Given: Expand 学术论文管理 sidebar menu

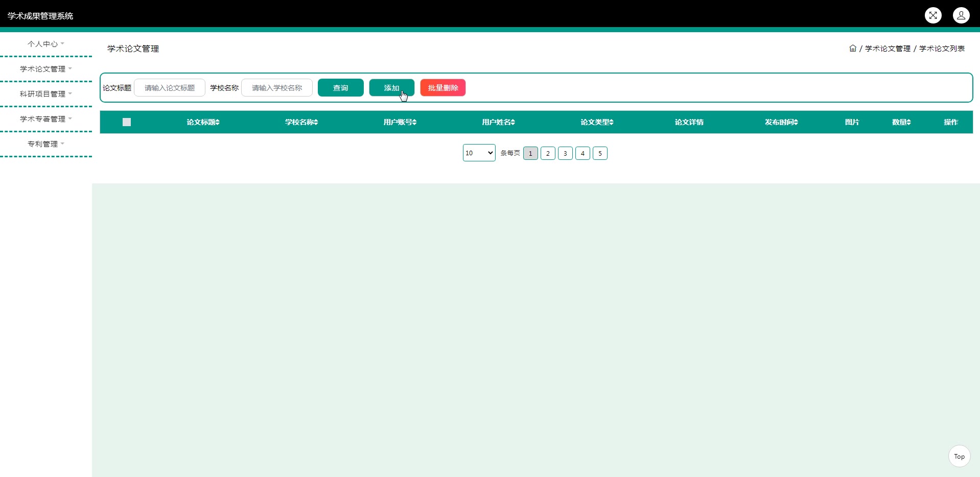Looking at the screenshot, I should tap(46, 69).
